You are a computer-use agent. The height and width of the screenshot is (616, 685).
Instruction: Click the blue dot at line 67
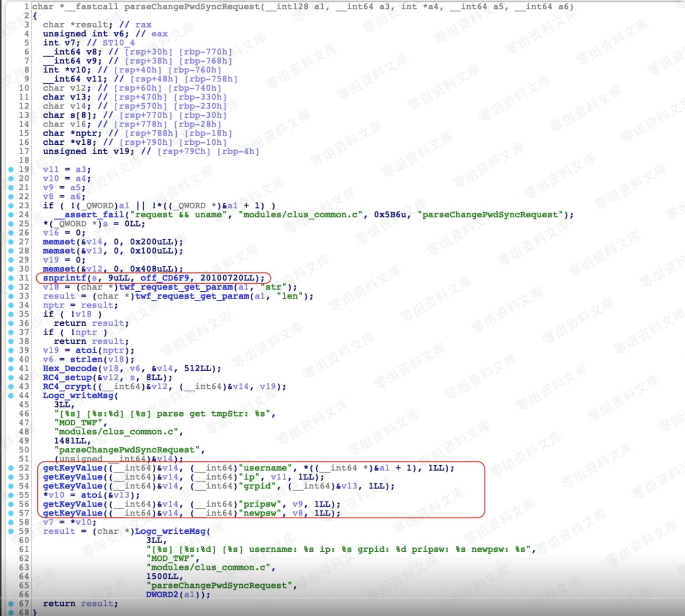[x=11, y=603]
